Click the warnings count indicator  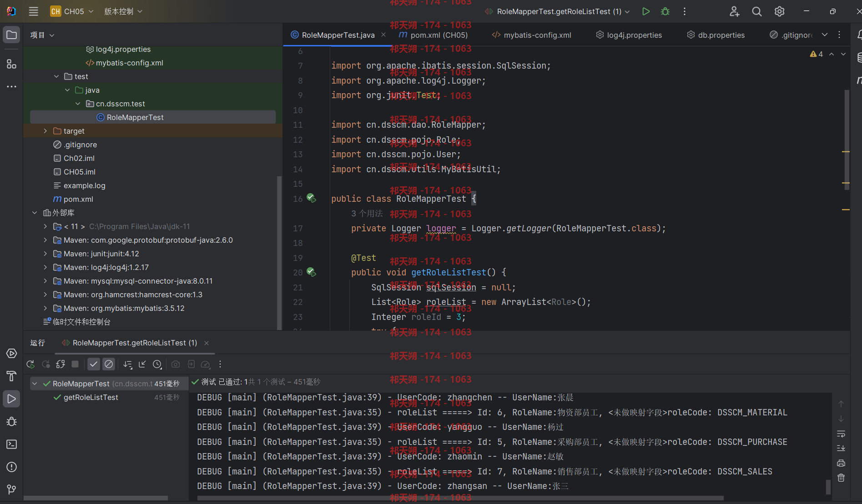tap(817, 54)
